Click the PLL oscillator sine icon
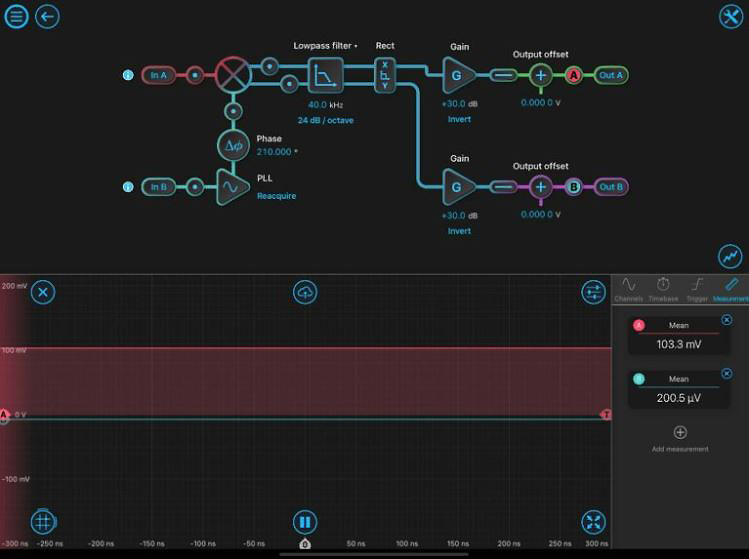 (x=233, y=187)
